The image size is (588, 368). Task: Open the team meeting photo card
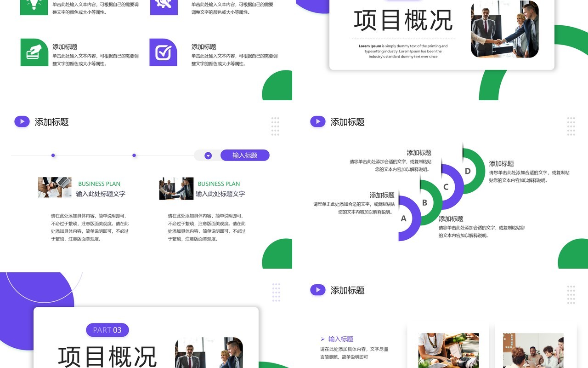click(533, 351)
